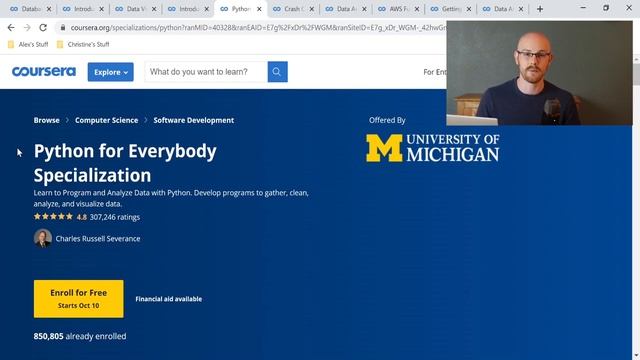This screenshot has height=360, width=640.
Task: Close the AWS tab
Action: (417, 9)
